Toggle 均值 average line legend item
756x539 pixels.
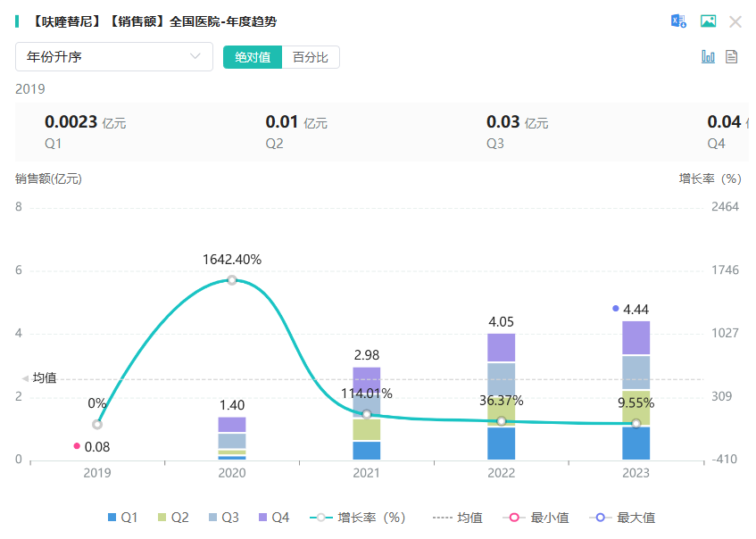[x=458, y=518]
